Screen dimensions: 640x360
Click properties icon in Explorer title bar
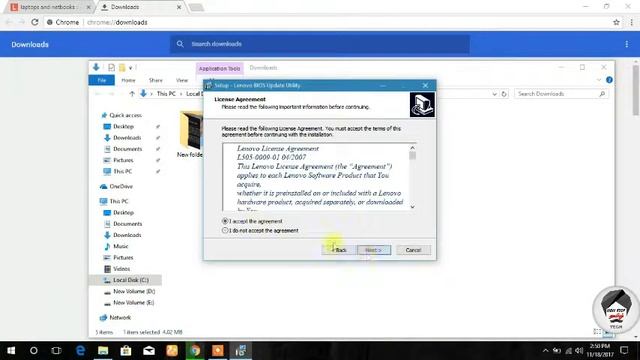tap(111, 68)
